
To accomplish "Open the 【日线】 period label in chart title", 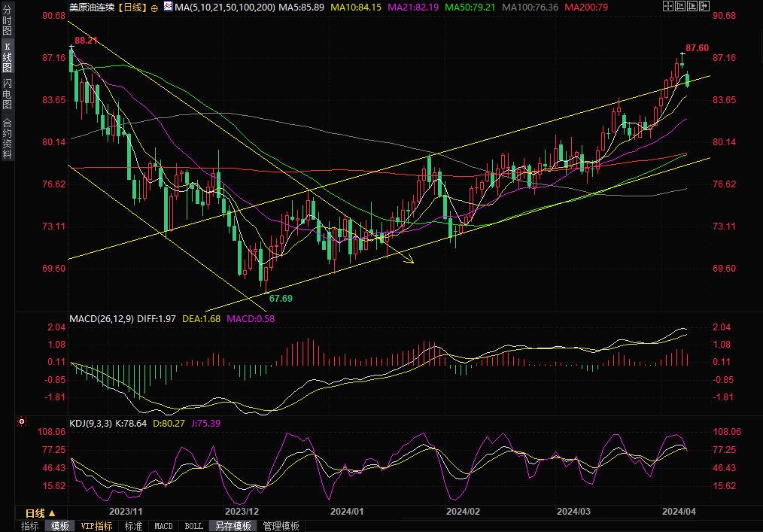I will pyautogui.click(x=132, y=7).
